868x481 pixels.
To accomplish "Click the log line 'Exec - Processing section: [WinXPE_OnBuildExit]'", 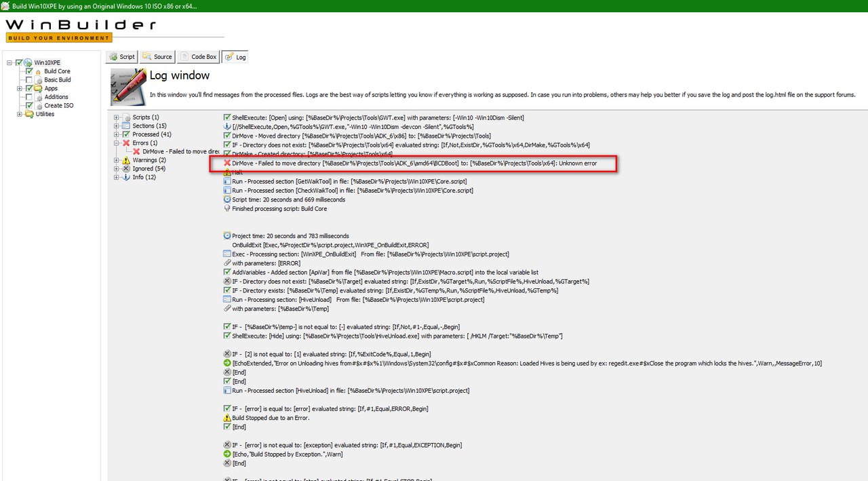I will point(370,254).
